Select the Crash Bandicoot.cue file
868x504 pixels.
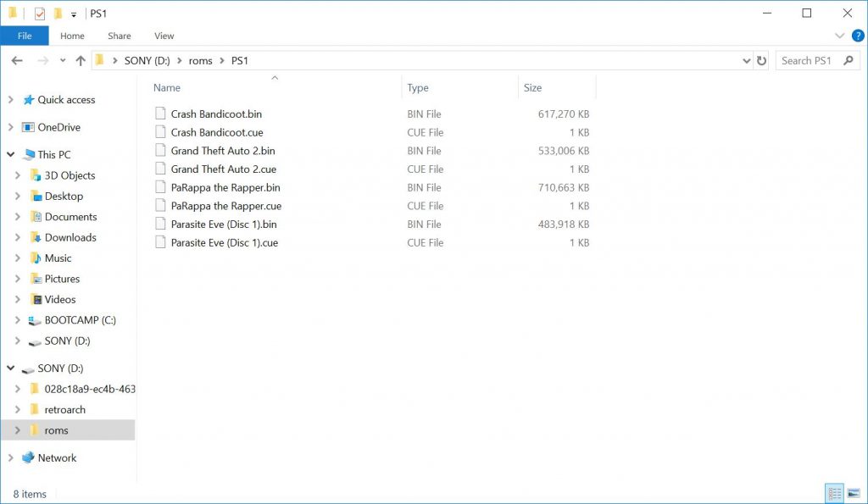pos(217,132)
